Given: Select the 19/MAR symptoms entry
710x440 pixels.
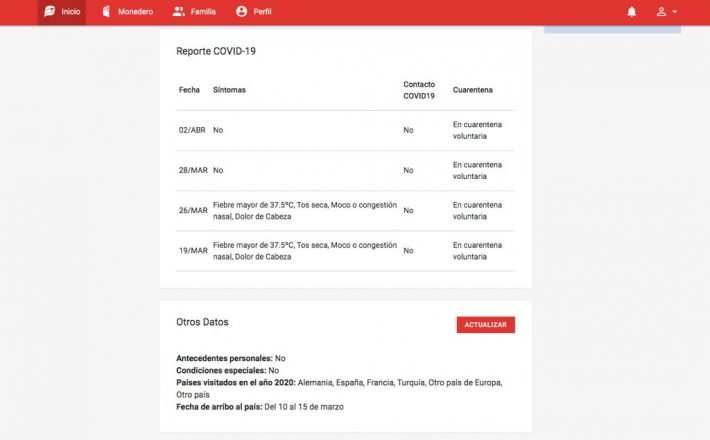Looking at the screenshot, I should [305, 251].
